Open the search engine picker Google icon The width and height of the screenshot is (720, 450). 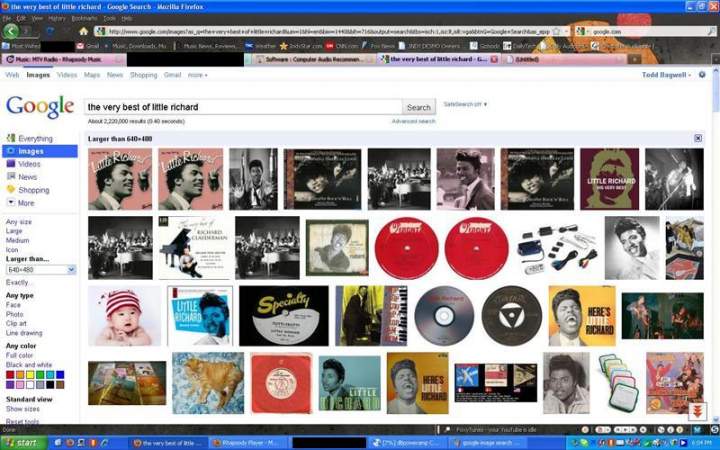coord(581,31)
